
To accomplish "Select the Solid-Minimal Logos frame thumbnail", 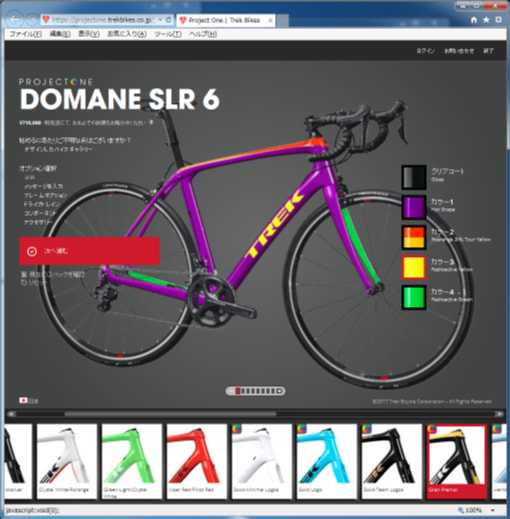I will point(262,461).
